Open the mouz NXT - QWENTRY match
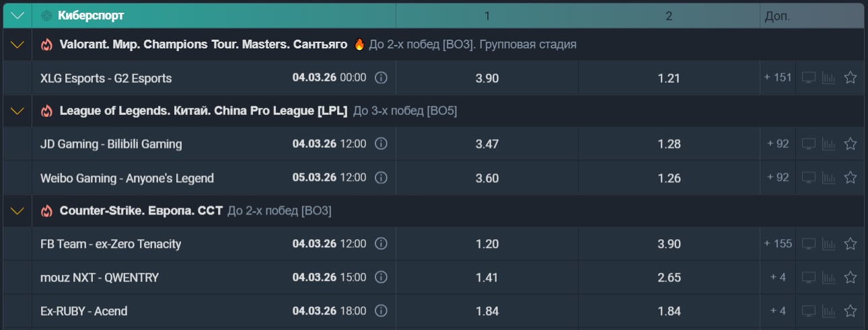 (x=100, y=278)
